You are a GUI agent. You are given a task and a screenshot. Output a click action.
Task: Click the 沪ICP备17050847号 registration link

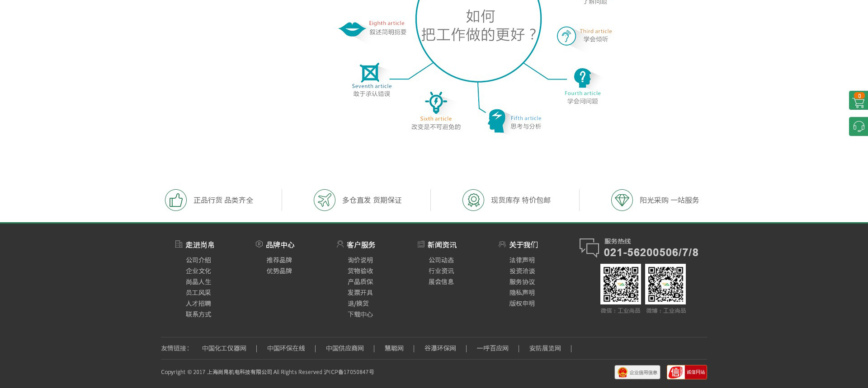click(x=349, y=372)
